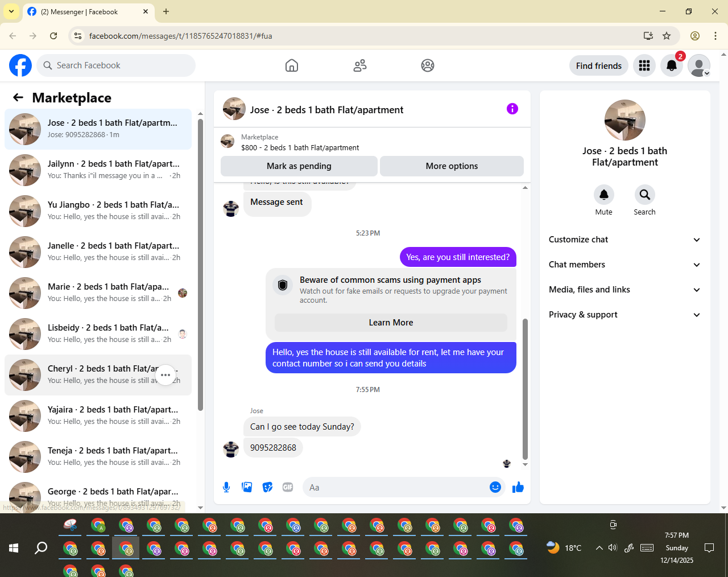Image resolution: width=728 pixels, height=577 pixels.
Task: Send a thumbs-up like
Action: click(518, 487)
